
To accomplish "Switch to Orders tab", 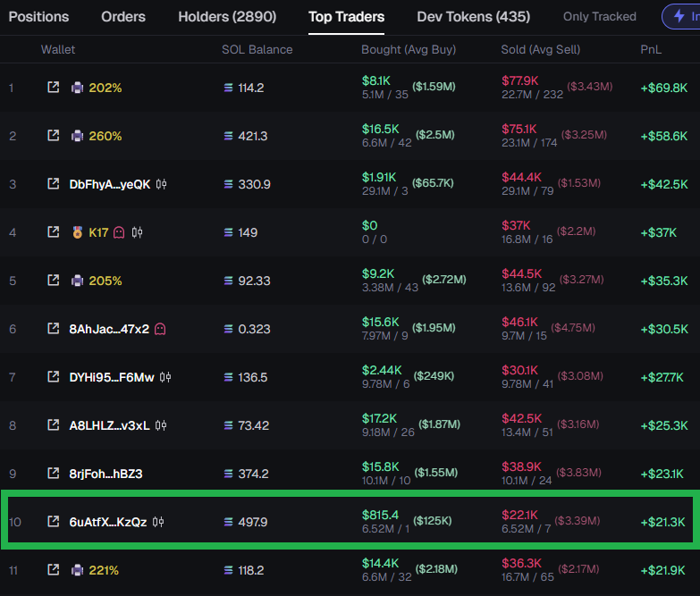I will pyautogui.click(x=123, y=16).
